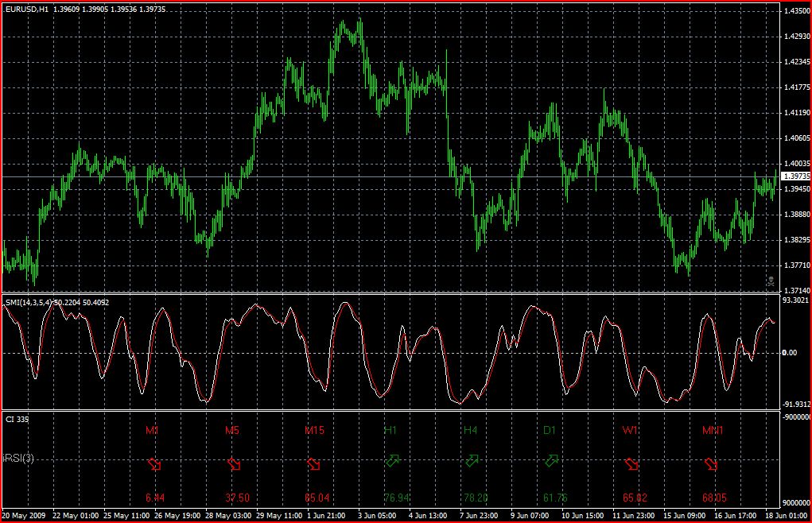Click the 1.40035 price axis label
812x523 pixels.
coord(797,164)
